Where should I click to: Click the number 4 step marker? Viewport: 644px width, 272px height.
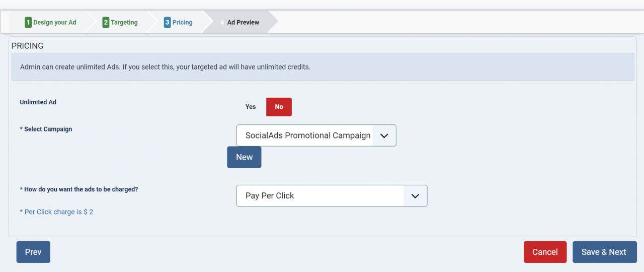click(222, 23)
